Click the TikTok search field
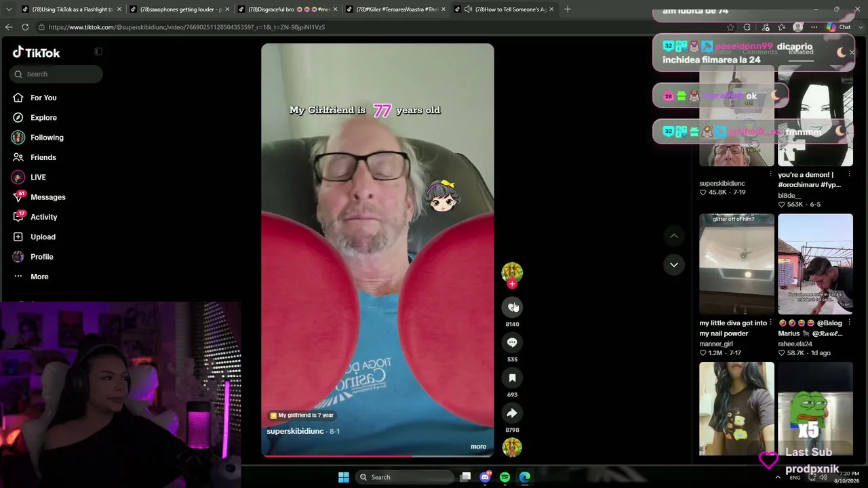The width and height of the screenshot is (868, 488). click(56, 74)
